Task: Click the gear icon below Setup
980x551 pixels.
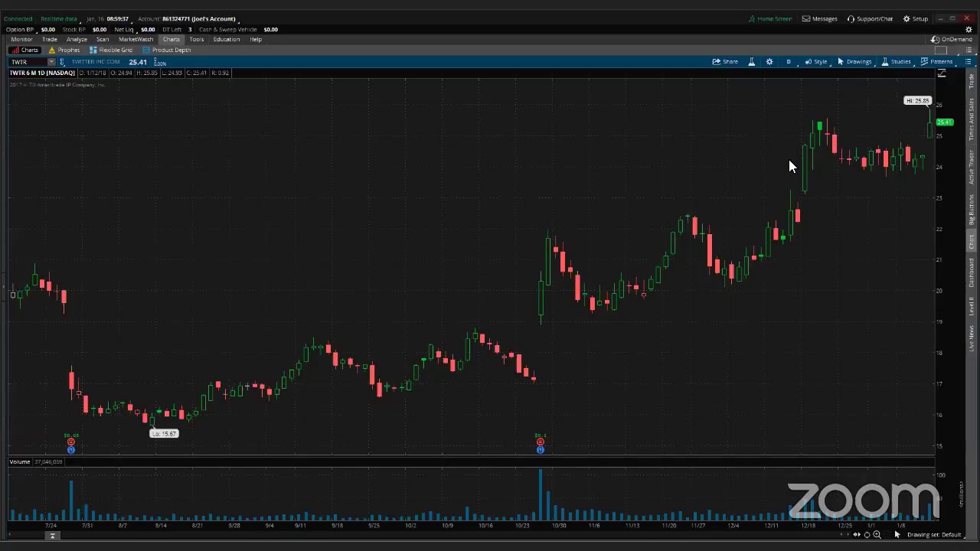Action: [969, 29]
